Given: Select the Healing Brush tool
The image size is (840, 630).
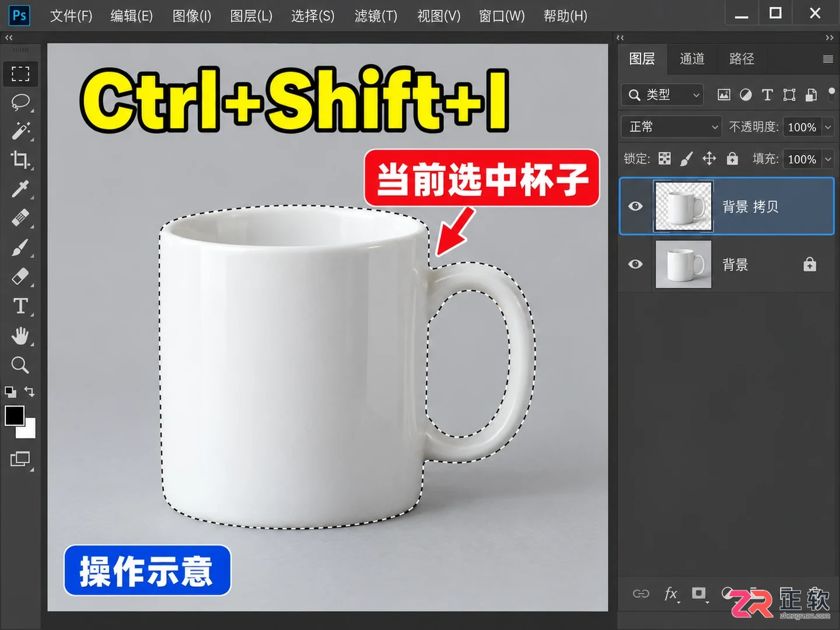Looking at the screenshot, I should point(20,218).
